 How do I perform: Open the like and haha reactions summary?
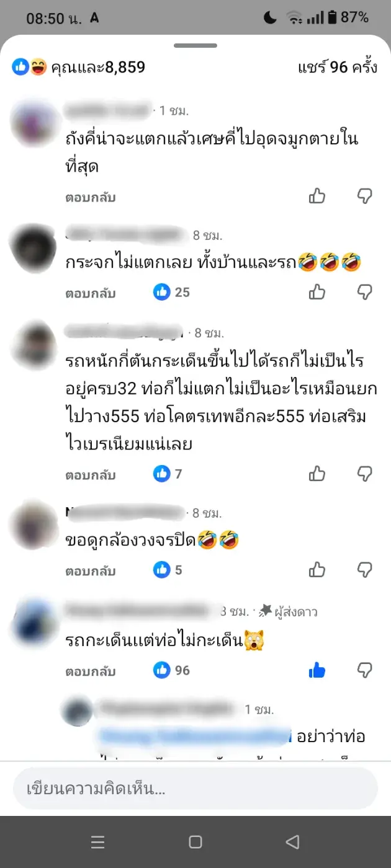(x=79, y=67)
